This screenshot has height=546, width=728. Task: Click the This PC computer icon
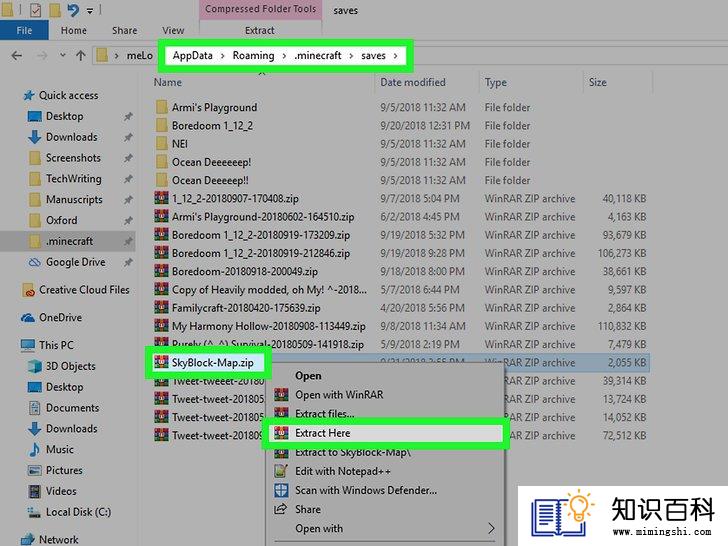point(28,345)
